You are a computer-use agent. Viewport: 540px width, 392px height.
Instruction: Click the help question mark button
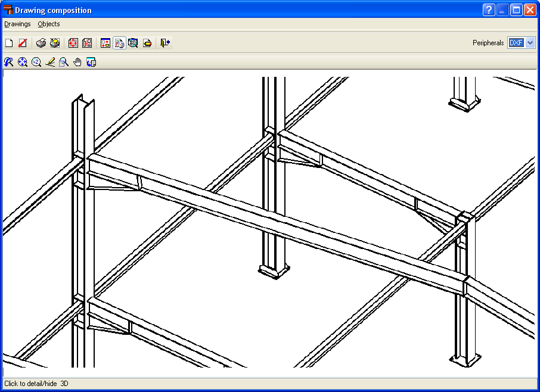coord(489,10)
